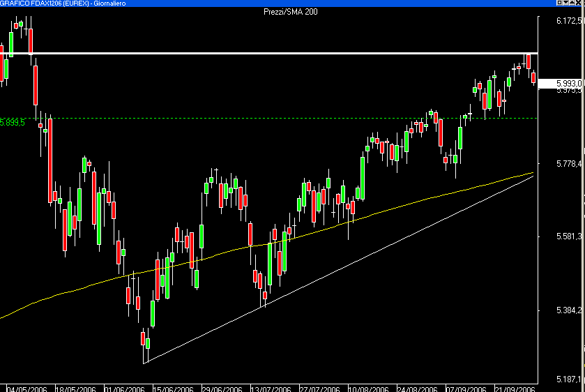Click the 5.581,3 price axis label
The width and height of the screenshot is (585, 392).
tap(569, 236)
